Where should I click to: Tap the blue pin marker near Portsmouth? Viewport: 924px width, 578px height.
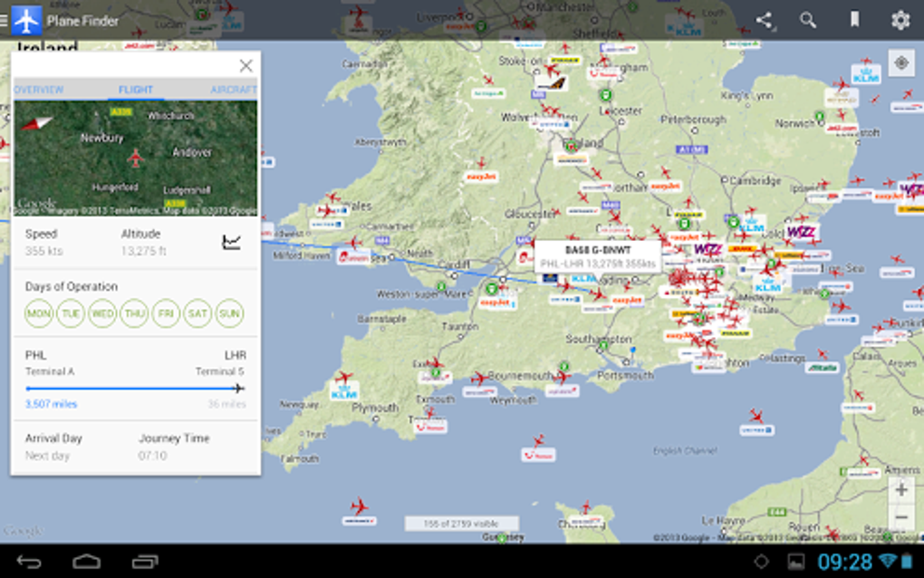tap(632, 352)
